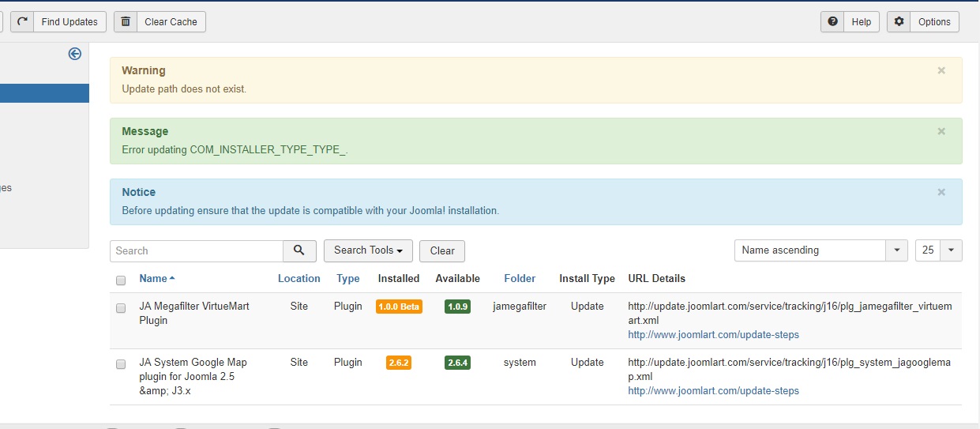Click the Find Updates refresh icon

pos(22,21)
